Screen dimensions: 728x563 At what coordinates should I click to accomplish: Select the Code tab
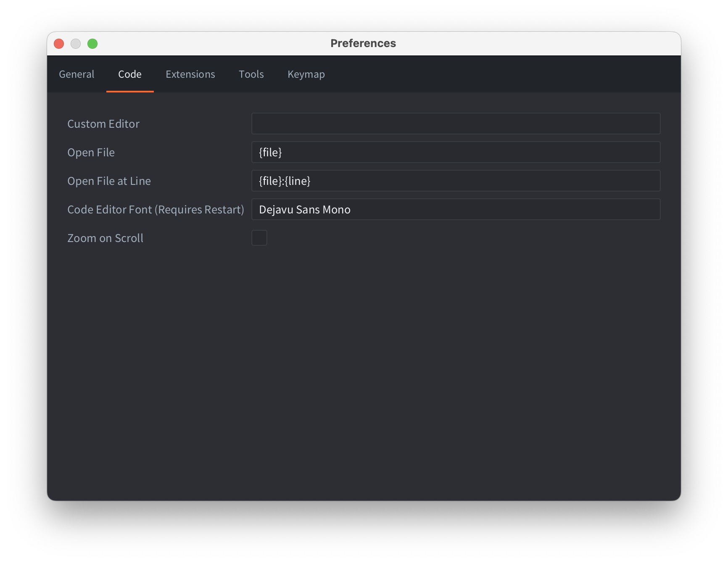coord(130,74)
